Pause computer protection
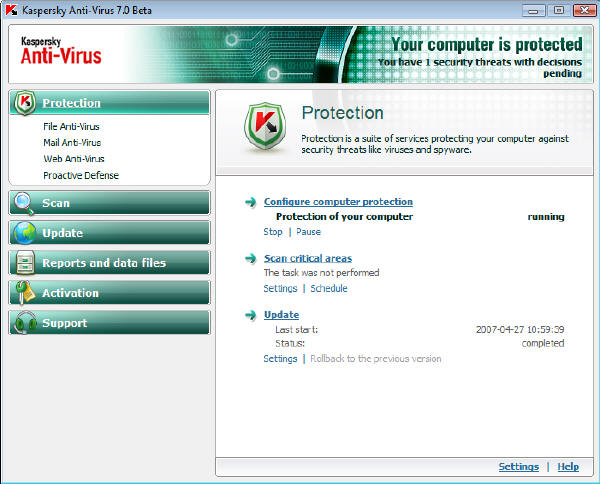The height and width of the screenshot is (484, 600). click(308, 232)
